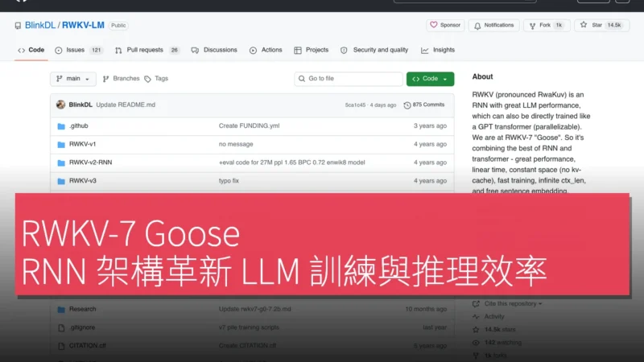This screenshot has height=362, width=644.
Task: Click the fork icon in Fork button
Action: tap(532, 26)
